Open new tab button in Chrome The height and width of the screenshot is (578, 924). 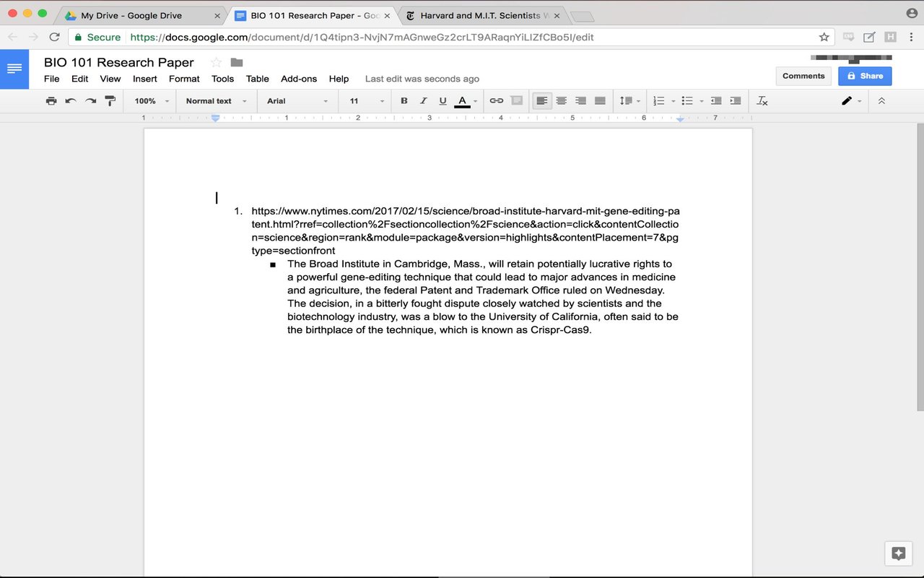[x=582, y=16]
